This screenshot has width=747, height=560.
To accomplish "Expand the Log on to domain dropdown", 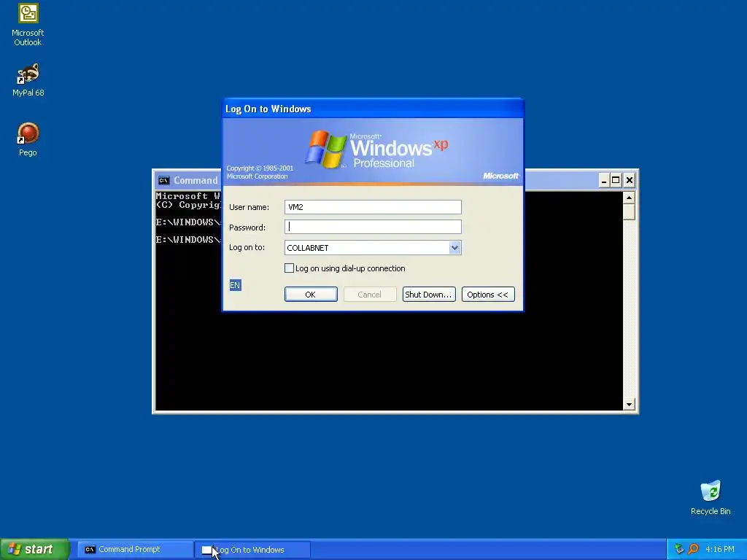I will click(454, 248).
